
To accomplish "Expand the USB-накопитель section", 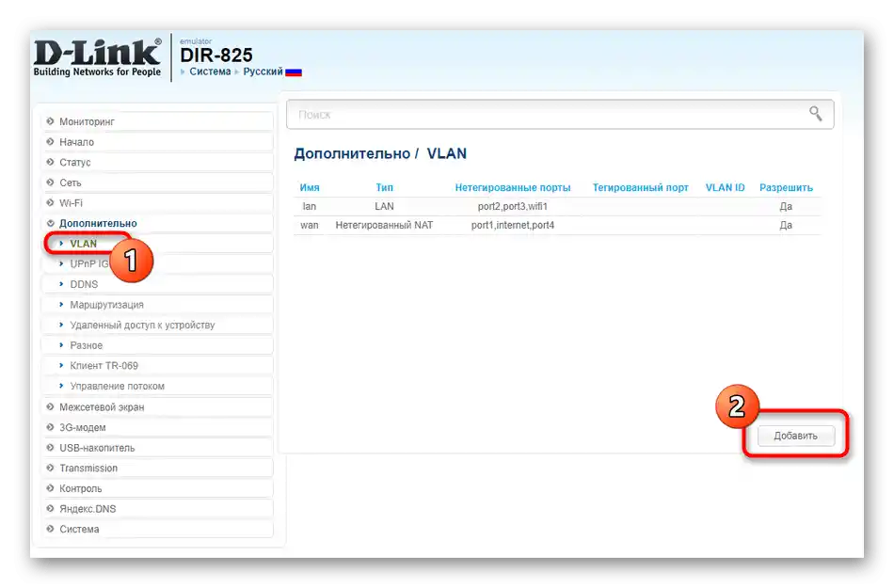I will 157,448.
